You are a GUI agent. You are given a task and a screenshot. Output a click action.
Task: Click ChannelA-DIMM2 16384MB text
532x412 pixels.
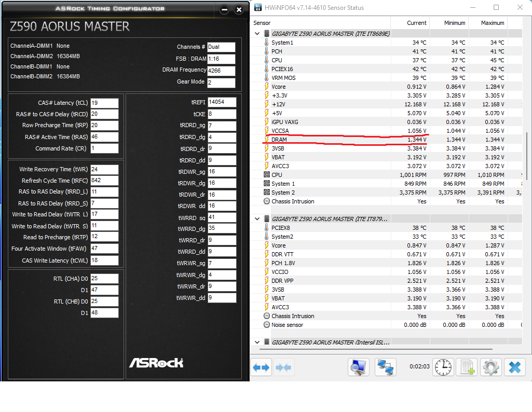45,56
